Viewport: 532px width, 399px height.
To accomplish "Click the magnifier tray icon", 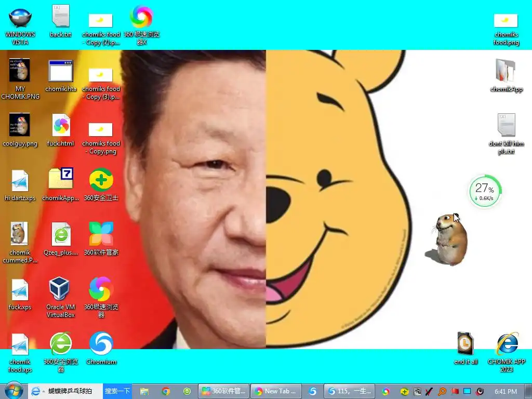I will pyautogui.click(x=442, y=392).
